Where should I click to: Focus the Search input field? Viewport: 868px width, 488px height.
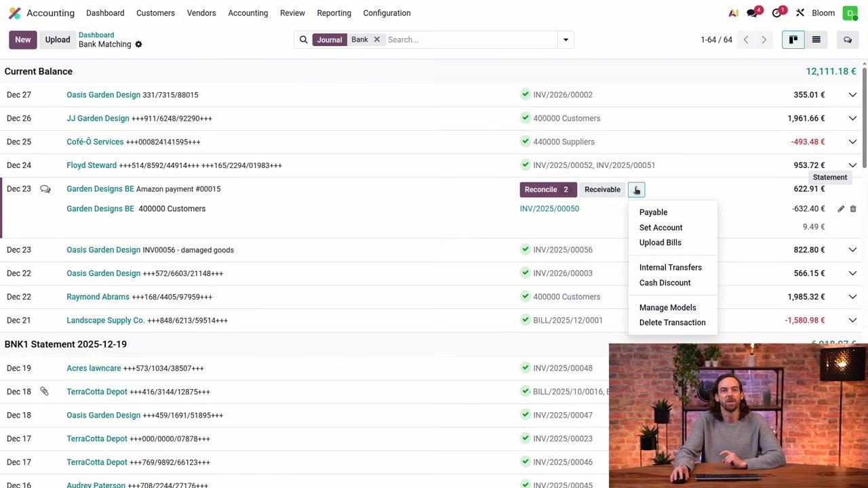(471, 40)
